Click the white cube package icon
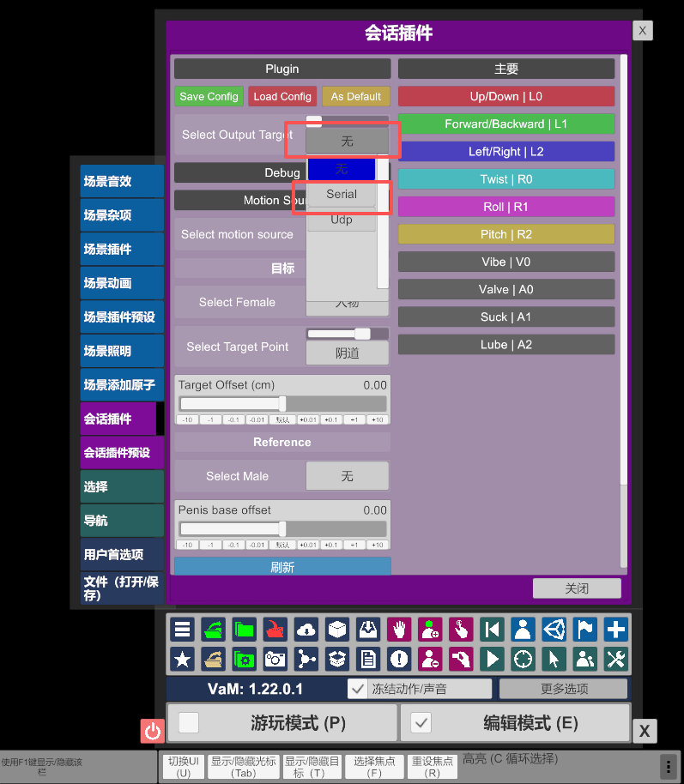The image size is (684, 784). 337,629
